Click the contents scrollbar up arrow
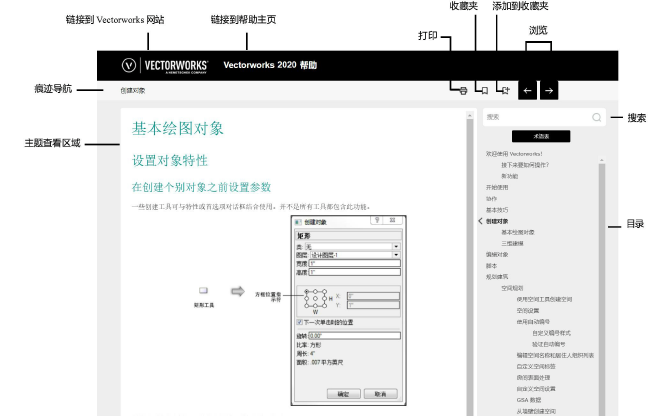 coord(602,160)
